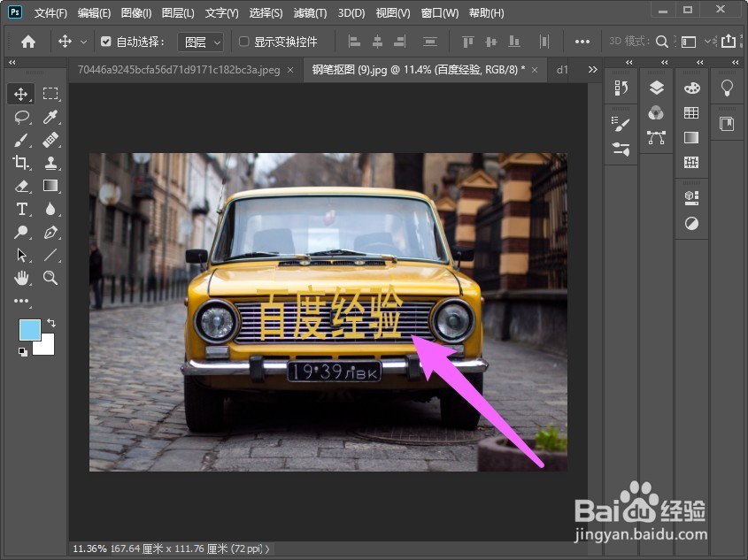This screenshot has width=748, height=560.
Task: Select the Eraser tool
Action: [21, 186]
